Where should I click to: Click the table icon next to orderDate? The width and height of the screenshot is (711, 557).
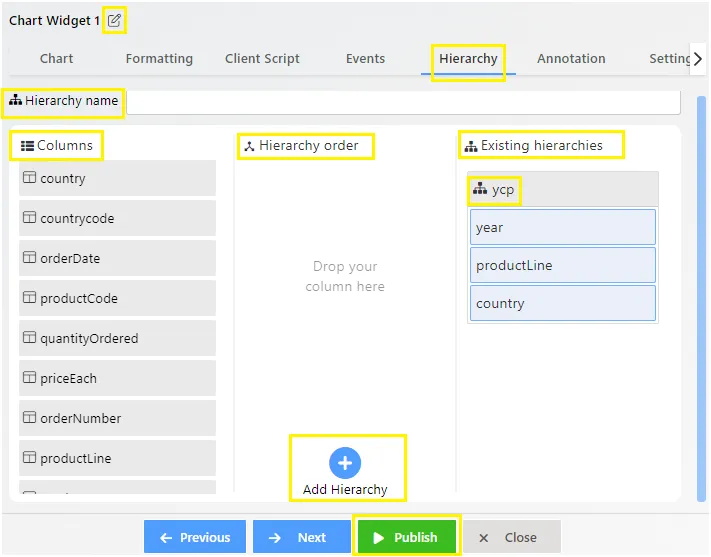click(x=29, y=257)
